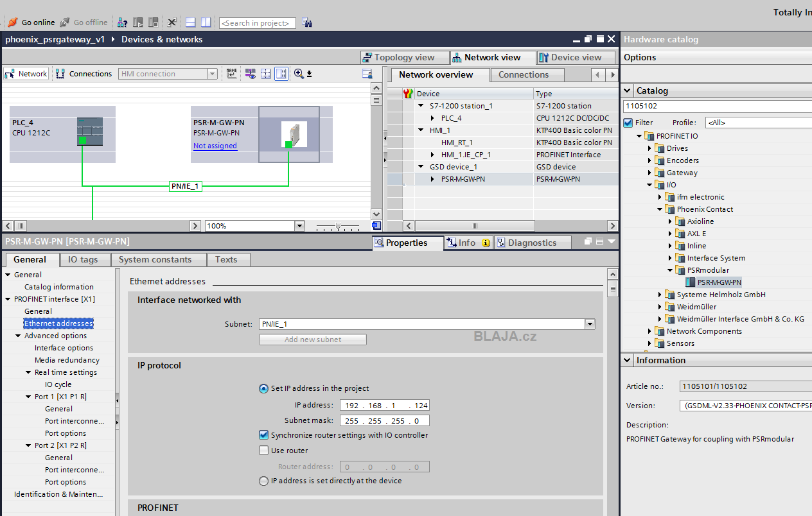Uncheck the Filter checkbox in catalog
The width and height of the screenshot is (812, 516).
(x=628, y=123)
